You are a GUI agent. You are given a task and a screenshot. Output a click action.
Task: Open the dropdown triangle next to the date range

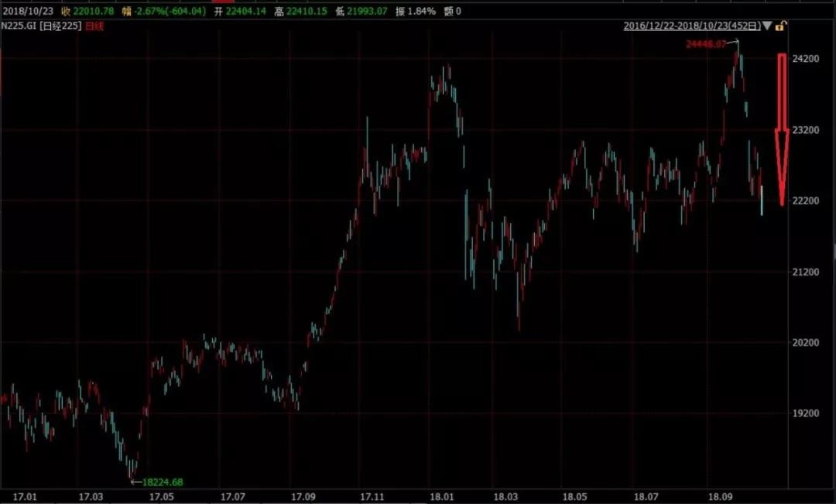[767, 26]
